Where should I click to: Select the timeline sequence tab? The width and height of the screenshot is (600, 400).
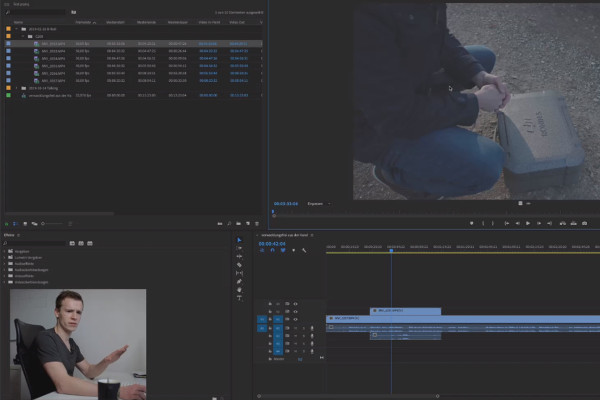pos(284,235)
